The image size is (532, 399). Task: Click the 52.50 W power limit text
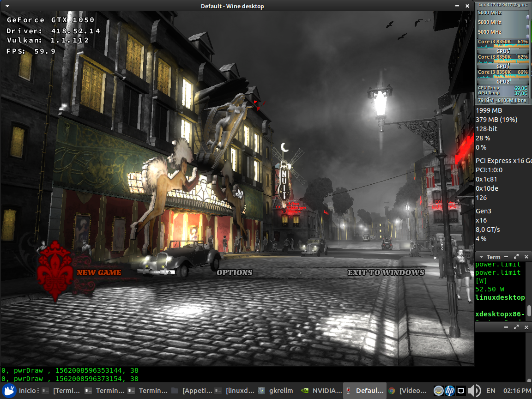click(490, 289)
